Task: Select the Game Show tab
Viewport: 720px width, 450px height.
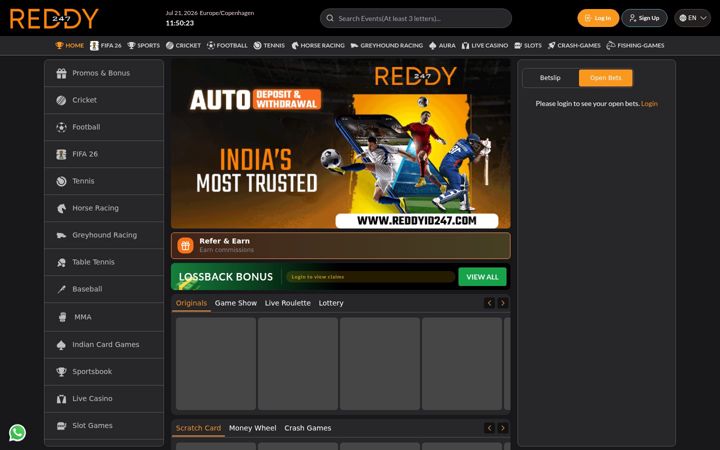Action: tap(236, 303)
